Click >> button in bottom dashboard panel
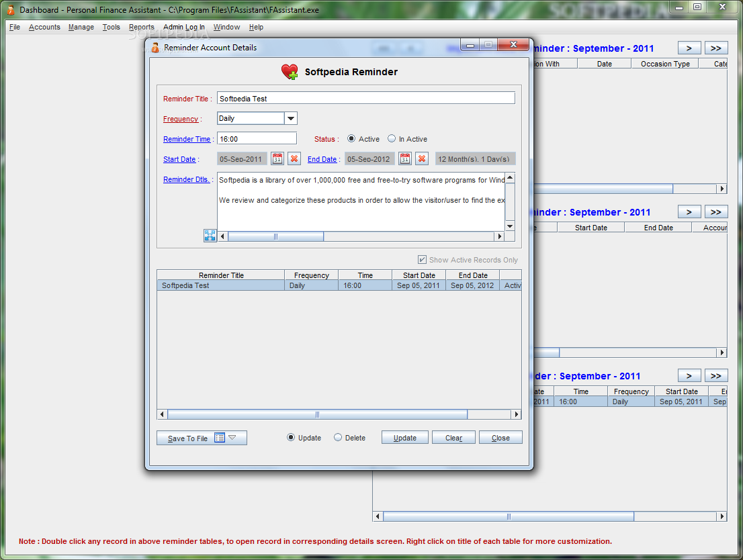The image size is (743, 560). click(x=716, y=376)
